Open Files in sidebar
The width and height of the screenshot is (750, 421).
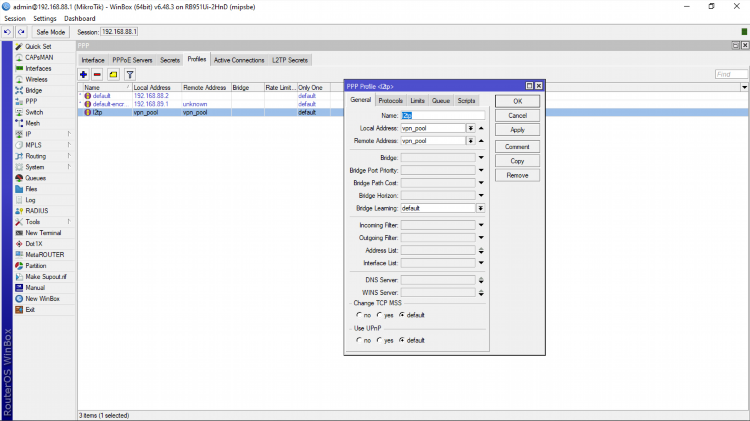coord(31,189)
